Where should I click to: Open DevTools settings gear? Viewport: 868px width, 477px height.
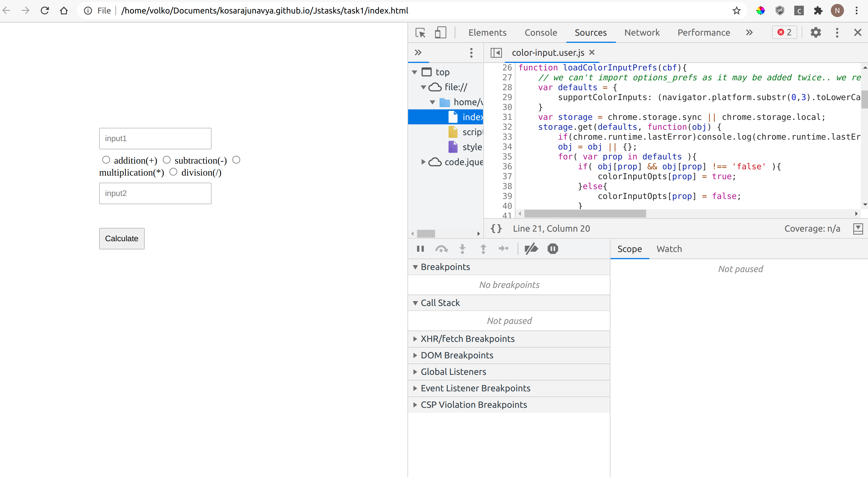coord(816,32)
